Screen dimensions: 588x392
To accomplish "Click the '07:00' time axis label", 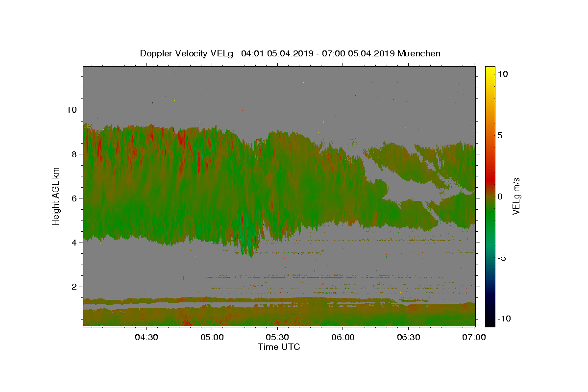I will point(474,337).
